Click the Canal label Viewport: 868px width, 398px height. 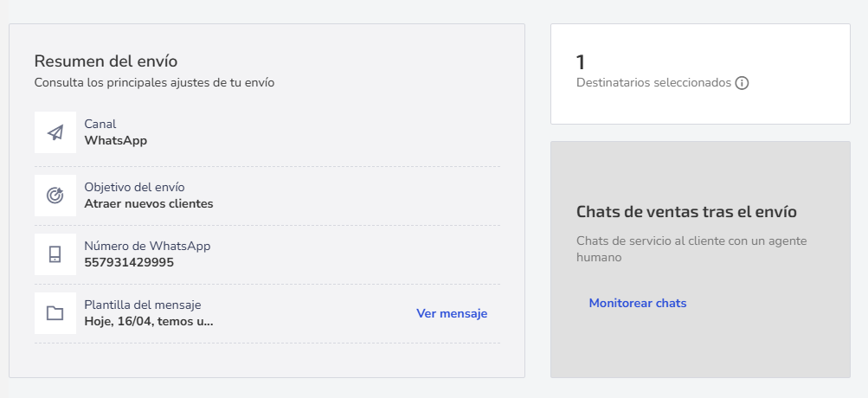[x=100, y=124]
